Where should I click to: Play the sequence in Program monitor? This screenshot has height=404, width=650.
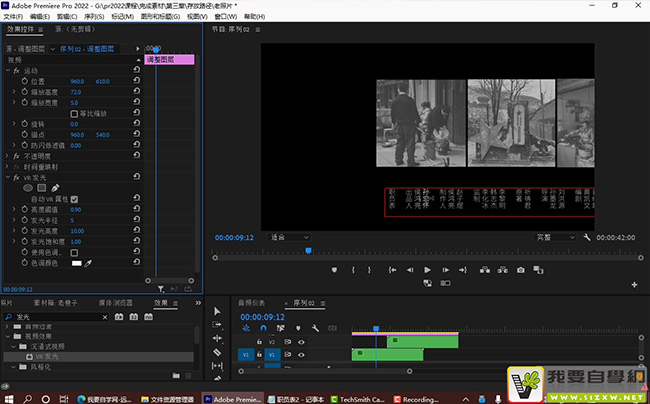[x=427, y=270]
